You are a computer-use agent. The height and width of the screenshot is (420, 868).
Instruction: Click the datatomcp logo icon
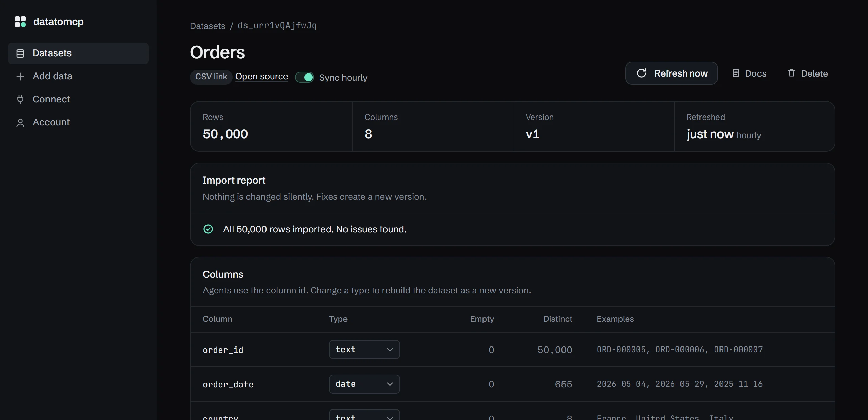[x=20, y=22]
